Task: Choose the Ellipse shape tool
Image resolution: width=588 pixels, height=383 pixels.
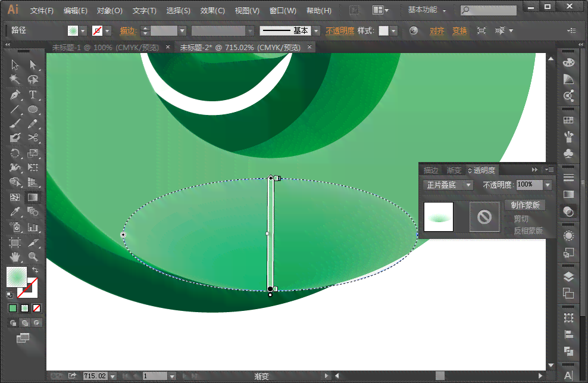Action: click(x=33, y=109)
